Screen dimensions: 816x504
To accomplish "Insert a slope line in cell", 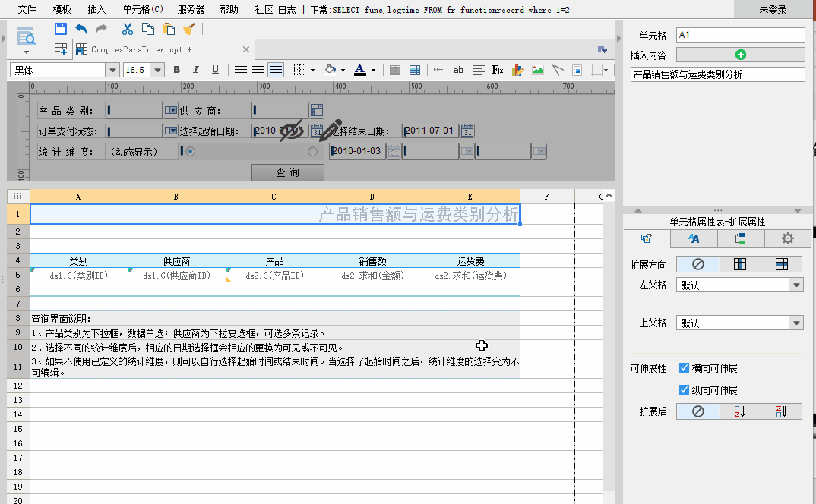I will pos(558,70).
